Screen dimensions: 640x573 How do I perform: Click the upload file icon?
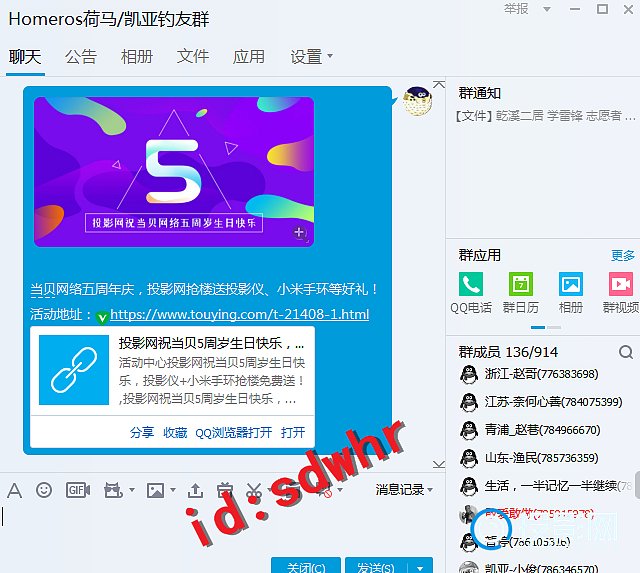click(195, 490)
